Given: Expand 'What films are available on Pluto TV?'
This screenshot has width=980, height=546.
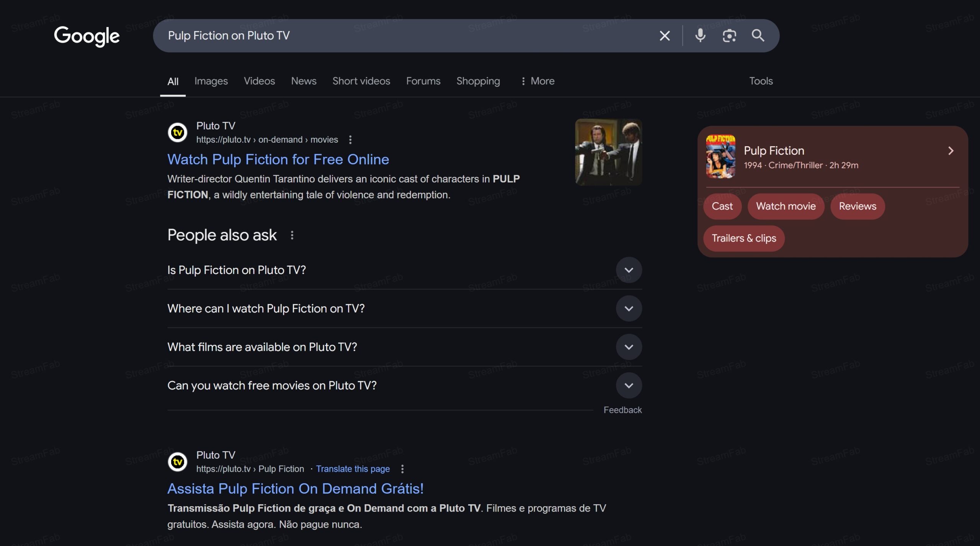Looking at the screenshot, I should coord(629,347).
